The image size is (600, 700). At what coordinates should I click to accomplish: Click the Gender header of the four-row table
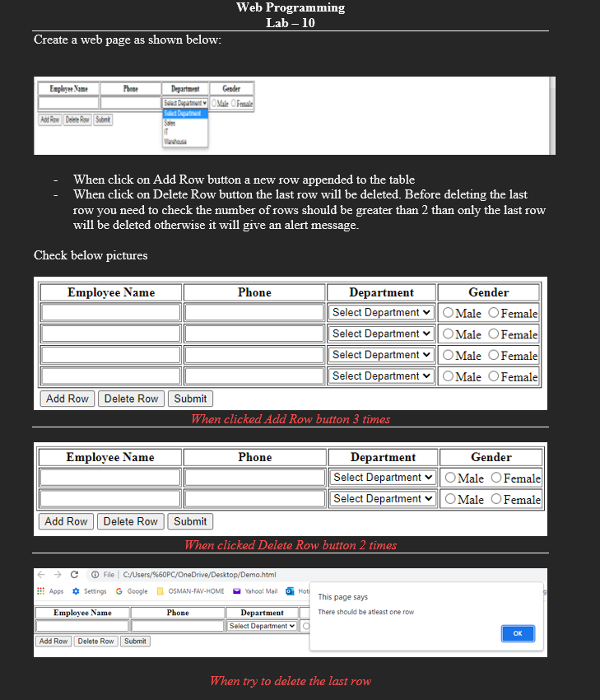tap(488, 292)
